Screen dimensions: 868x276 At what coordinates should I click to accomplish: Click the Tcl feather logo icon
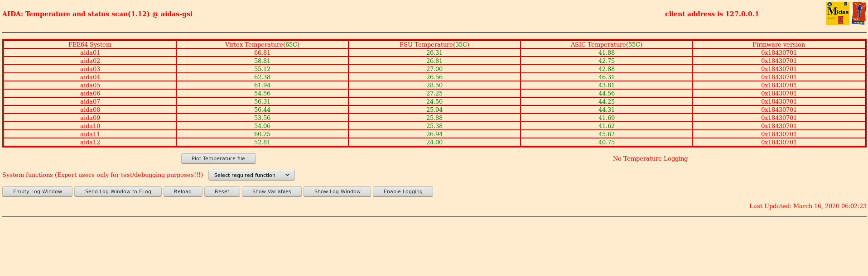pyautogui.click(x=858, y=13)
